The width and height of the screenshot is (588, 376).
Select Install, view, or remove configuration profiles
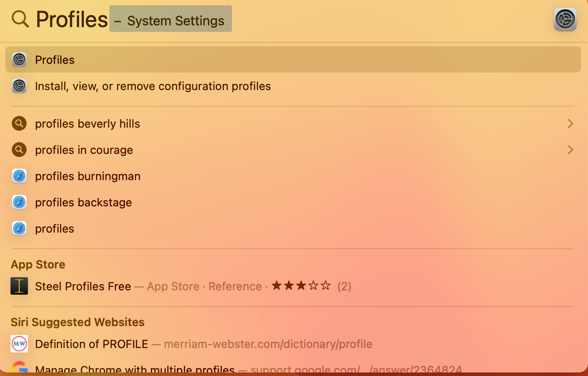click(x=153, y=86)
